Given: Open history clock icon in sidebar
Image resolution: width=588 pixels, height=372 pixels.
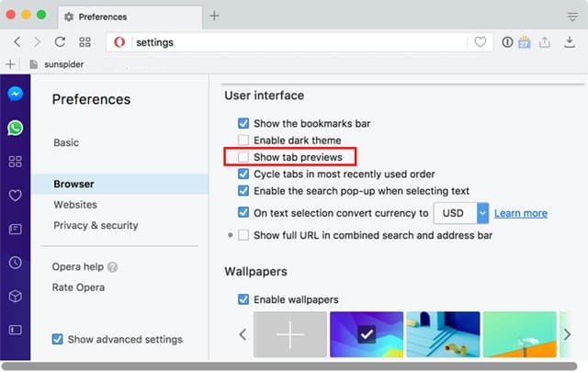Looking at the screenshot, I should [x=15, y=262].
